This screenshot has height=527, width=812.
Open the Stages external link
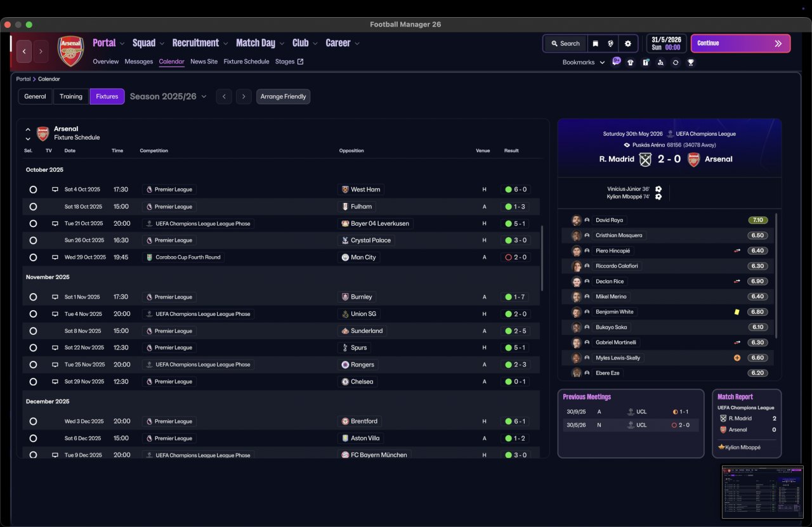pyautogui.click(x=289, y=62)
